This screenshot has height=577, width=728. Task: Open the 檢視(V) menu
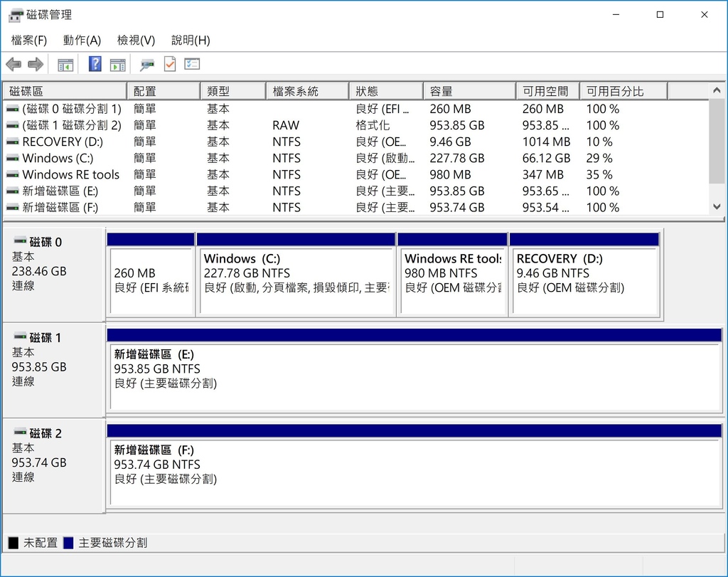pyautogui.click(x=136, y=41)
